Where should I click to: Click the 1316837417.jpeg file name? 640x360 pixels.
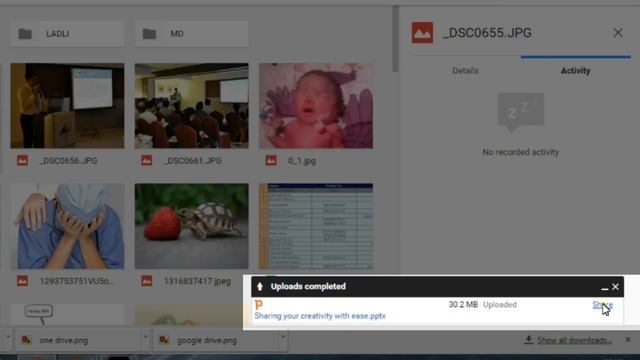pyautogui.click(x=198, y=281)
